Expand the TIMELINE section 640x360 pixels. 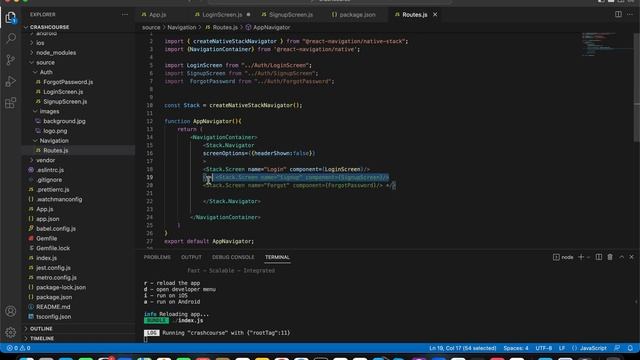click(42, 338)
